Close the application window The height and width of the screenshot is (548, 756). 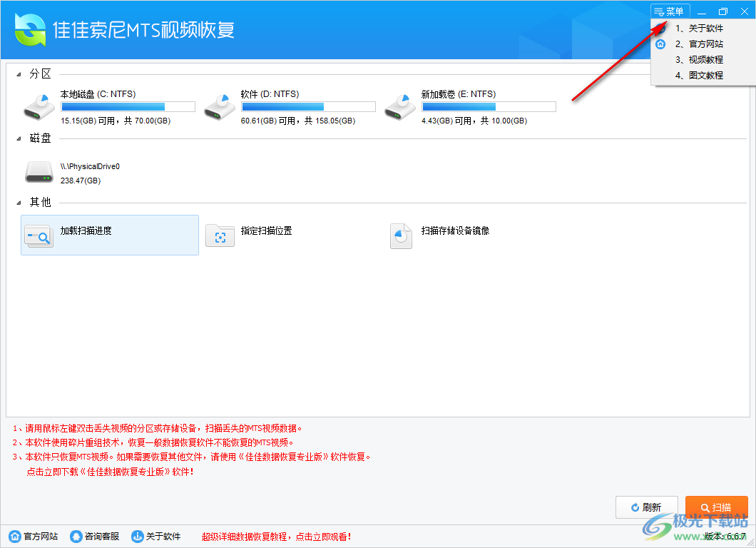point(745,11)
